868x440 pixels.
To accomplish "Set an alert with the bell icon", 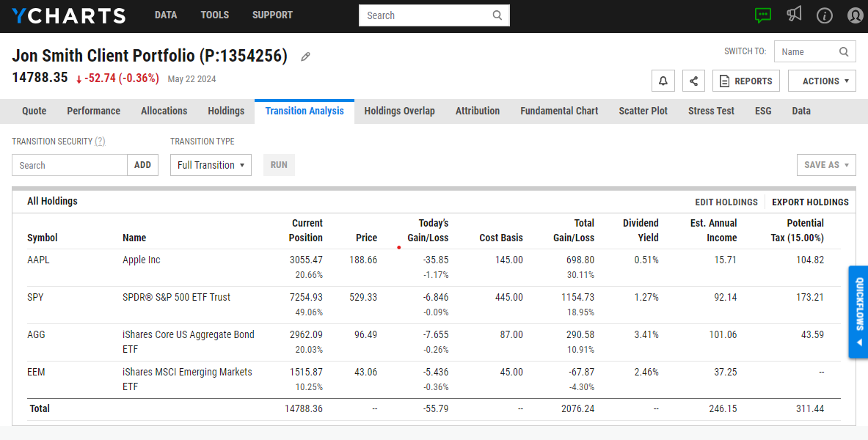I will point(663,81).
